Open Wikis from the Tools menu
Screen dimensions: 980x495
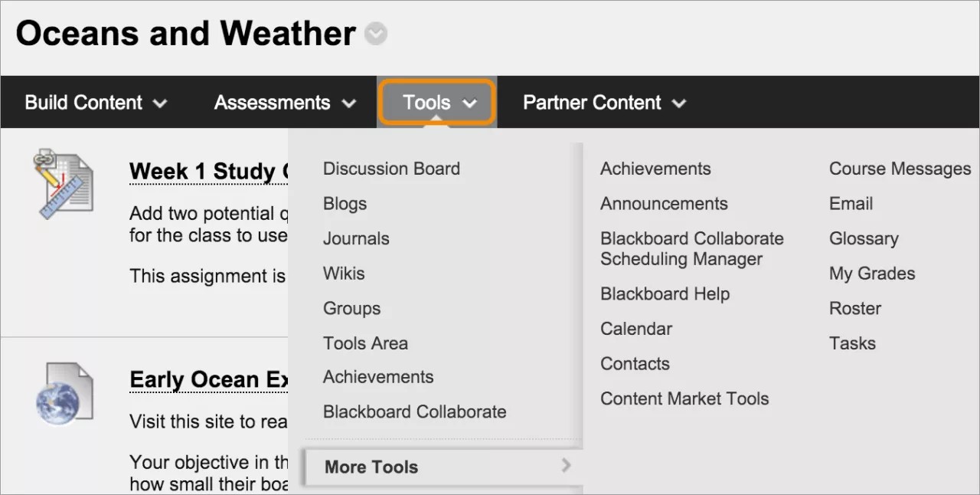[344, 274]
